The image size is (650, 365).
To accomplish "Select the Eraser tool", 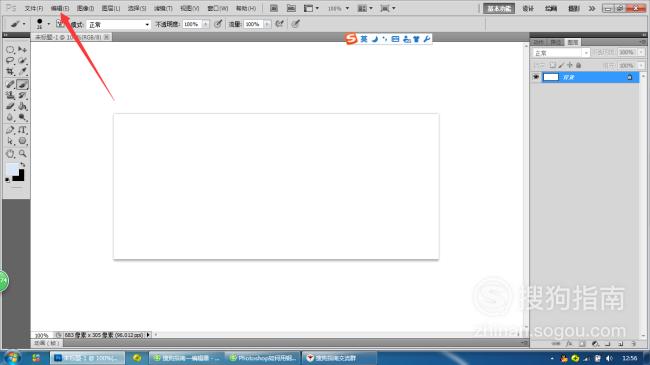I will (x=10, y=106).
